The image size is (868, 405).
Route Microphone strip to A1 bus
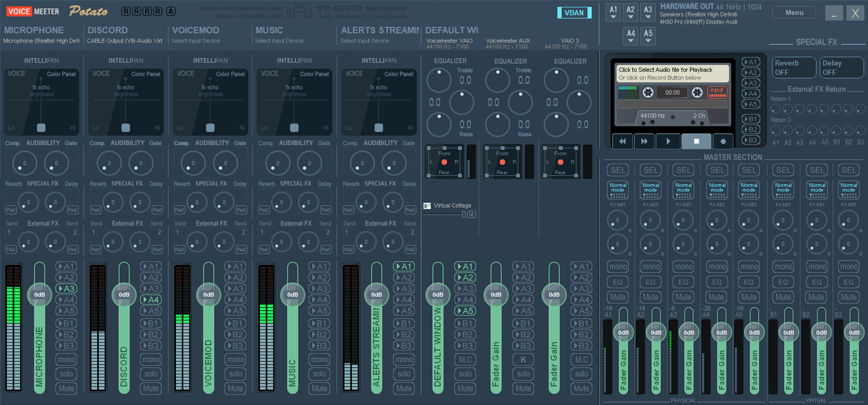pyautogui.click(x=66, y=266)
